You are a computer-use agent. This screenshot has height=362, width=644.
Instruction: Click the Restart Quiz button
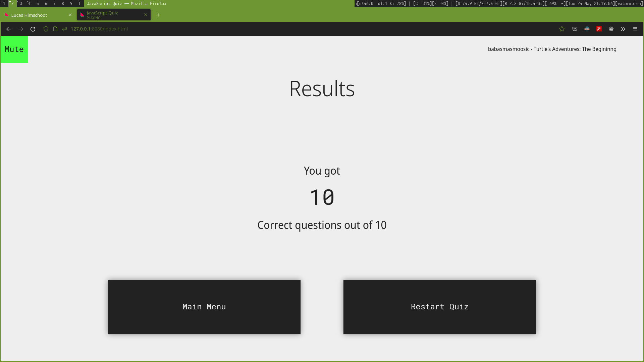click(x=440, y=307)
